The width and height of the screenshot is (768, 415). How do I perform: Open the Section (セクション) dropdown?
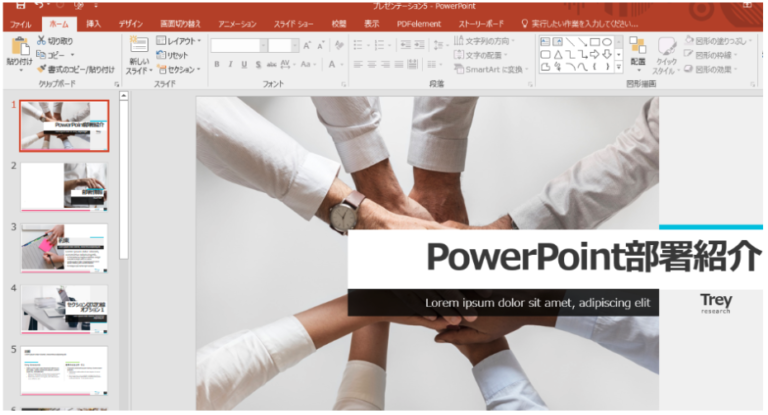coord(179,69)
